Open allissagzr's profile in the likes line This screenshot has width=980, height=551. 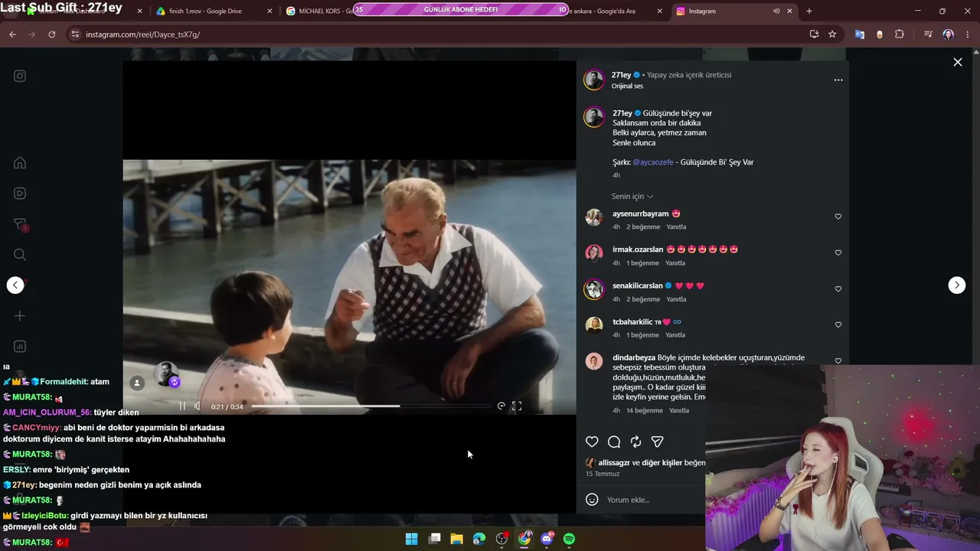click(613, 463)
